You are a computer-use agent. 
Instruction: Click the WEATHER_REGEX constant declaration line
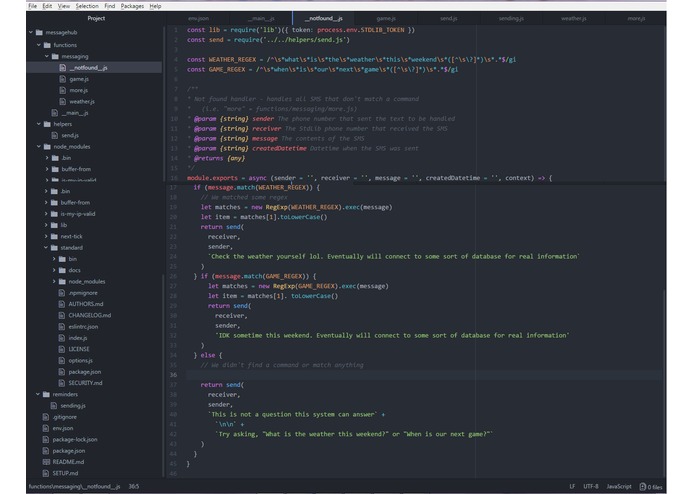(351, 59)
